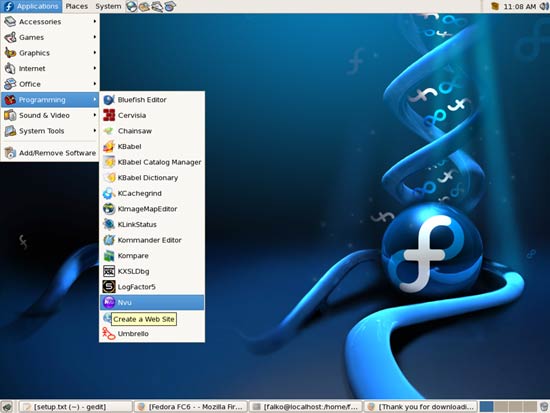Launch Cervisia with red puzzle icon
Viewport: 550px width, 413px height.
tap(152, 115)
